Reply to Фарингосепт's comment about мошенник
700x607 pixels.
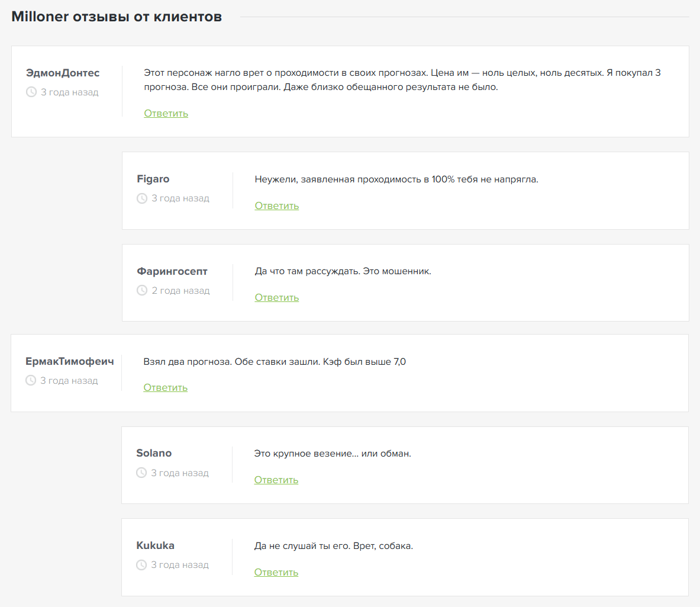pos(276,298)
